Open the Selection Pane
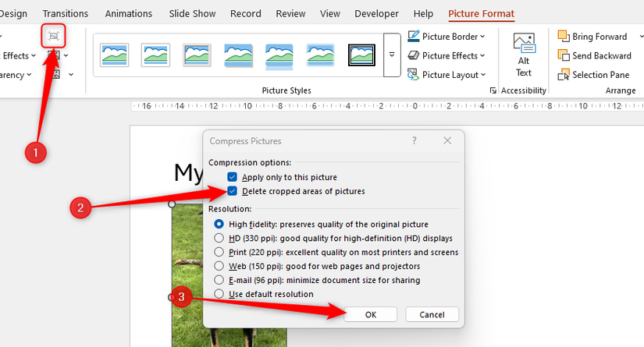 pos(593,75)
